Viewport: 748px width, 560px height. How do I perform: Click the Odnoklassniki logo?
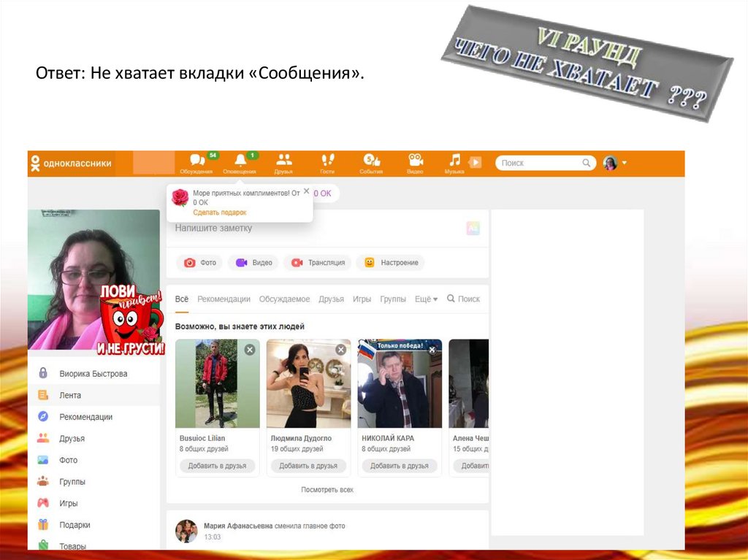click(x=71, y=163)
